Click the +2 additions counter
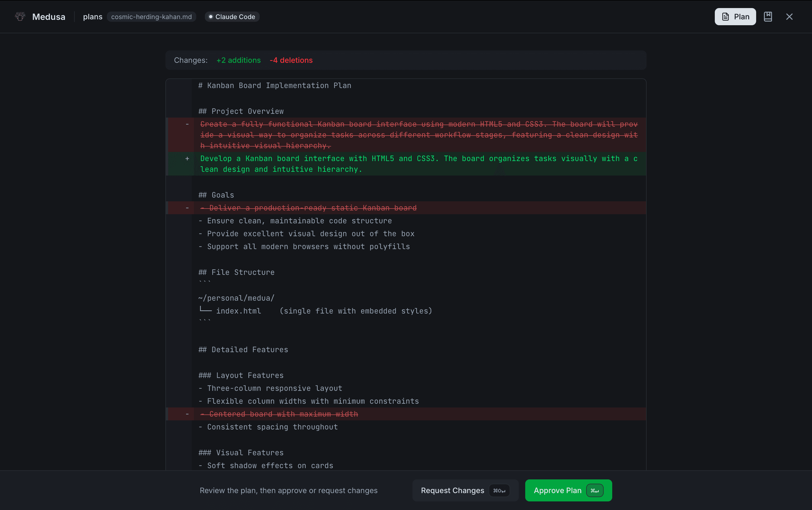 tap(238, 60)
